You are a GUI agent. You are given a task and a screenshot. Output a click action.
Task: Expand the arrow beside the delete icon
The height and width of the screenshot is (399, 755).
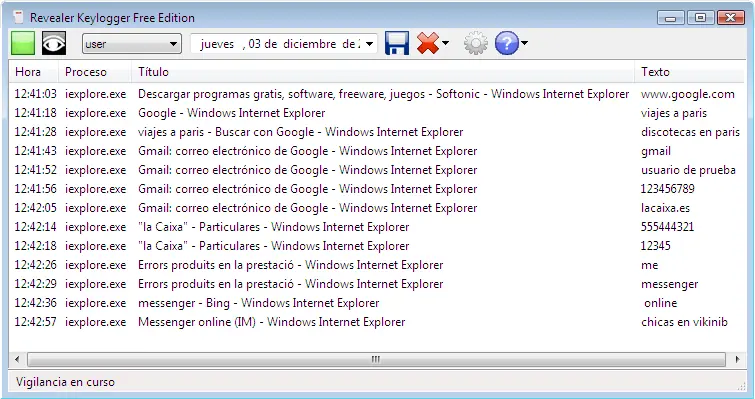445,44
